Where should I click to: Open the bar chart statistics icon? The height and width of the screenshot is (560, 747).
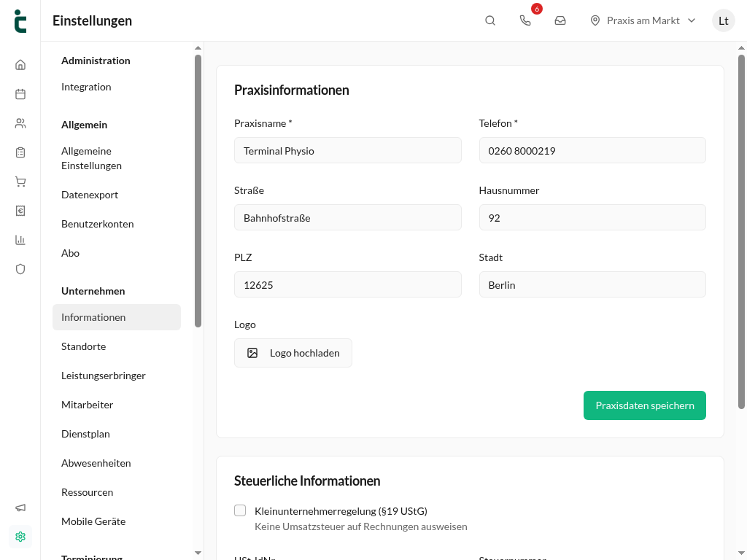click(20, 240)
